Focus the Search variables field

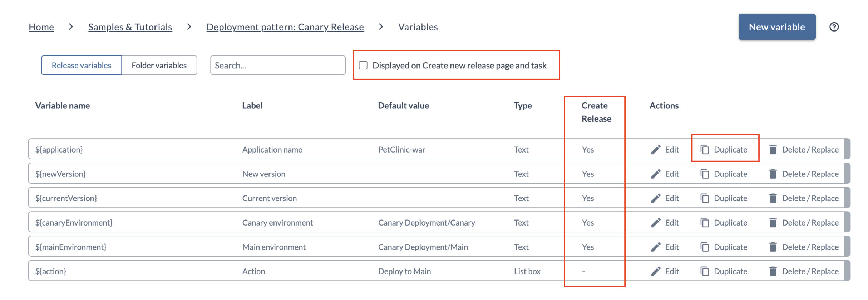click(x=278, y=65)
